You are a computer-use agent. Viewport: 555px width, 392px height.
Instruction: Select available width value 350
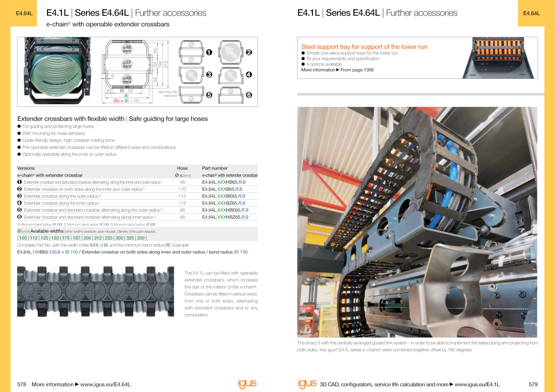point(141,238)
